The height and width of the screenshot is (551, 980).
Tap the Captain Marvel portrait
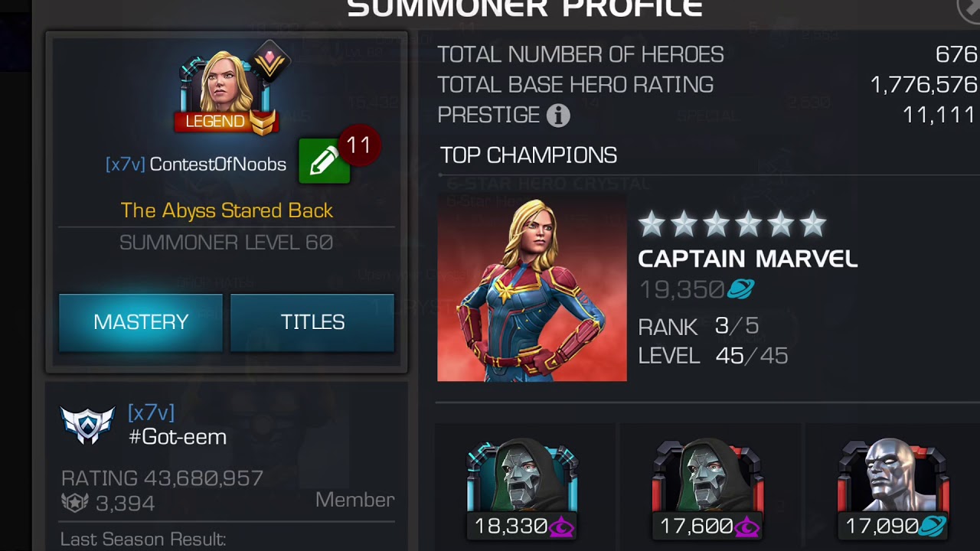(x=532, y=288)
